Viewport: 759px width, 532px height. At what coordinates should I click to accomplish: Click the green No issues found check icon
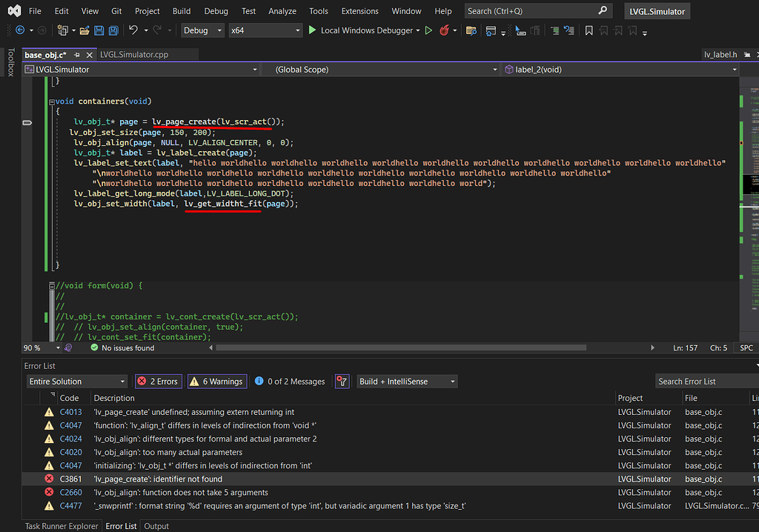94,348
